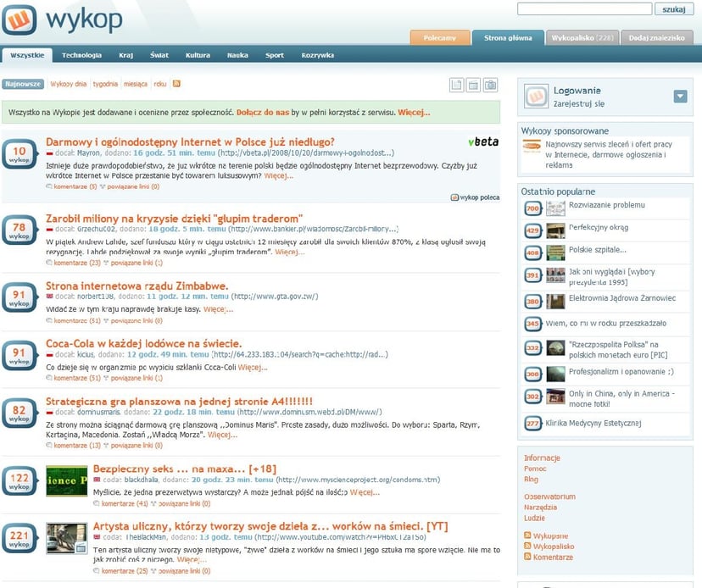Viewport: 702px width, 588px height.
Task: Open the RSS feed icon next to roku
Action: pos(176,84)
